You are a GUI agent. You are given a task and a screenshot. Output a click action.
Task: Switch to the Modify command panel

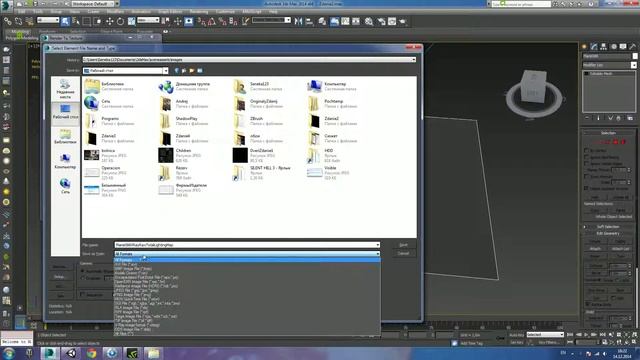(x=594, y=47)
